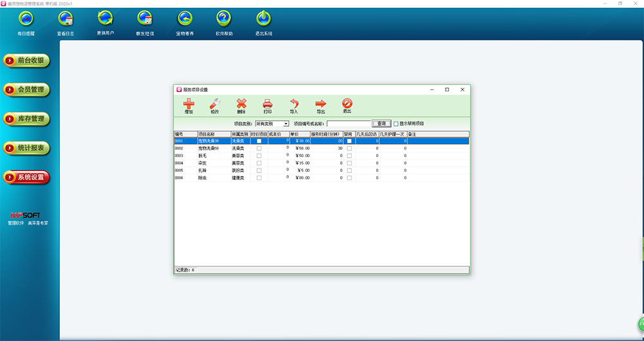The height and width of the screenshot is (341, 644).
Task: Click the 增加 (Add) red plus icon
Action: point(189,104)
